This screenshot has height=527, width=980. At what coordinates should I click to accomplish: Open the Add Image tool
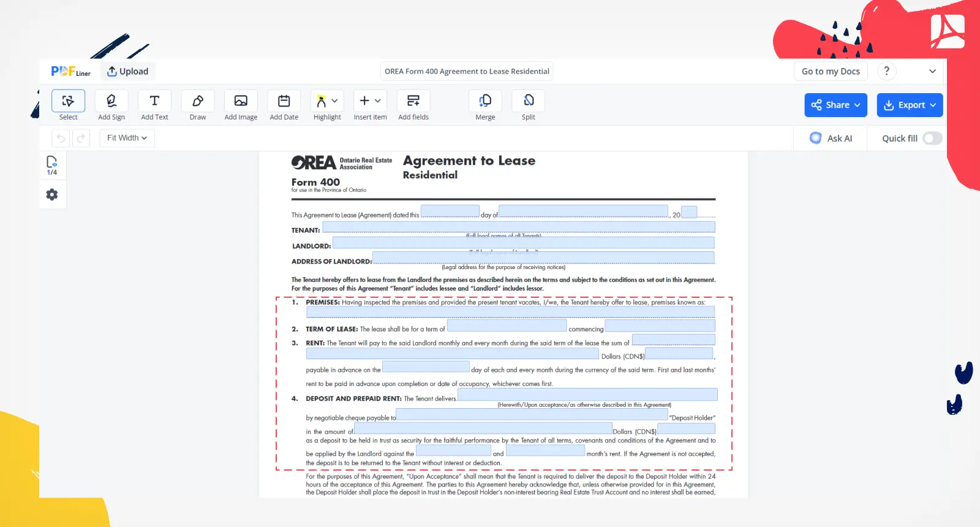pyautogui.click(x=241, y=105)
